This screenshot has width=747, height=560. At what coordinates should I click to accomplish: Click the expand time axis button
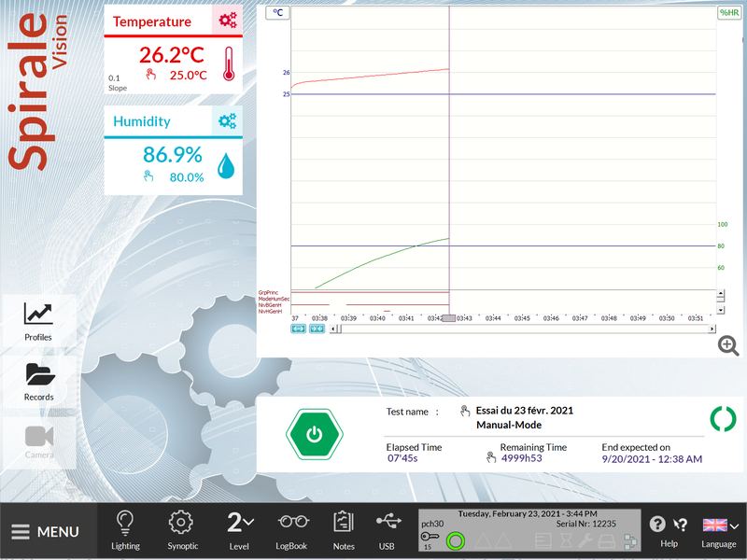tap(299, 329)
